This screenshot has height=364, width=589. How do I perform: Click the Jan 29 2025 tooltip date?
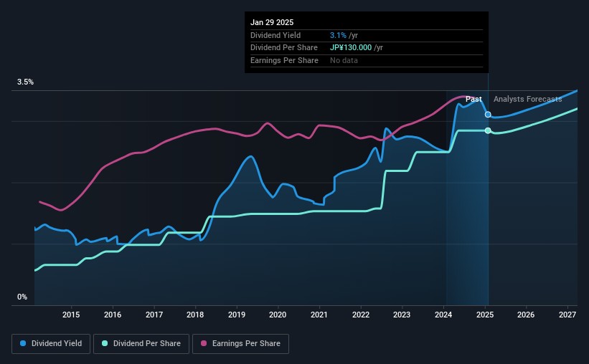(x=272, y=22)
